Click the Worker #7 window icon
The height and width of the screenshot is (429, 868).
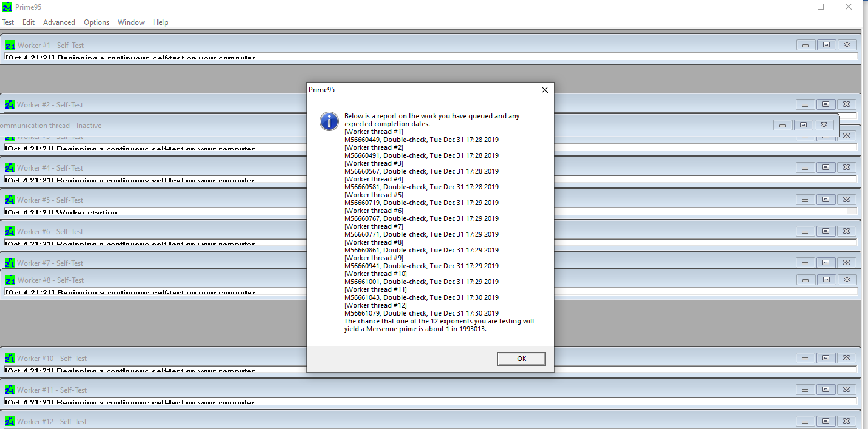pyautogui.click(x=10, y=263)
